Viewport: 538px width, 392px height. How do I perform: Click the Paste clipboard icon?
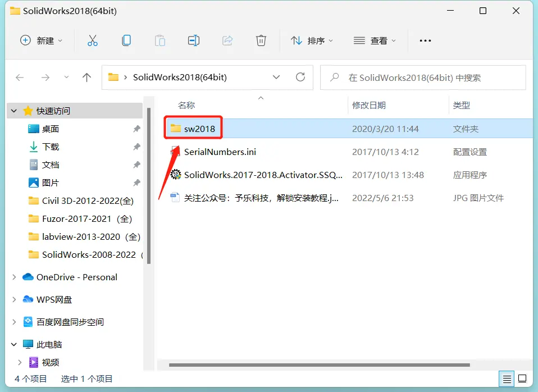[x=160, y=40]
